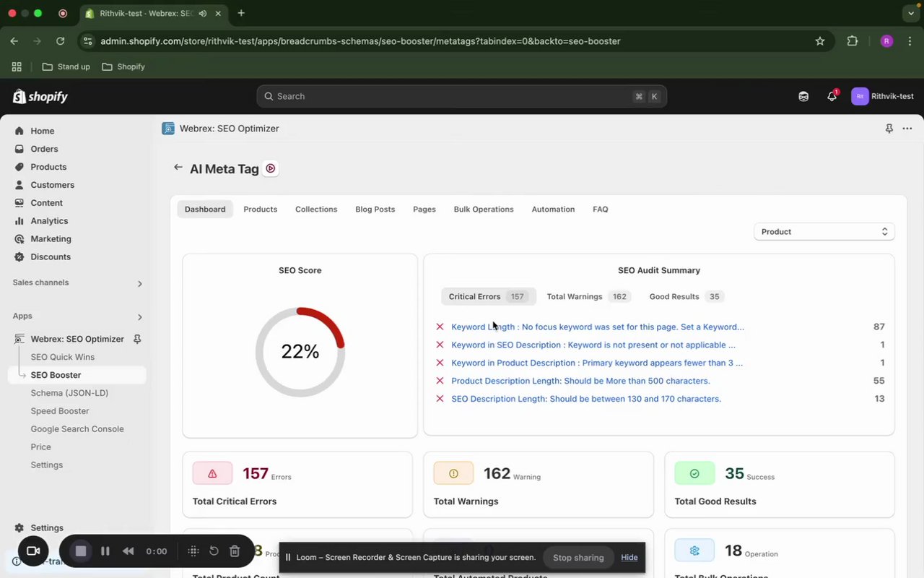924x578 pixels.
Task: Click the gear icon on Total Bulk Operations card
Action: pos(694,551)
